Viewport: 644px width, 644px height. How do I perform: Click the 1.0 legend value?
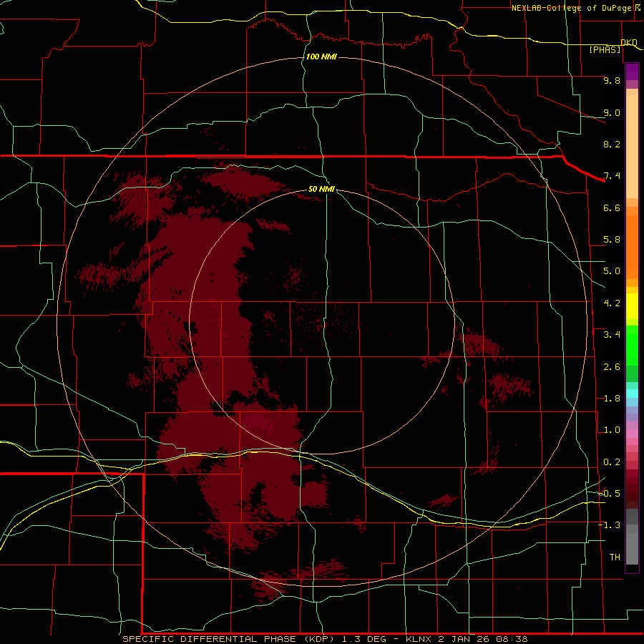pyautogui.click(x=612, y=430)
